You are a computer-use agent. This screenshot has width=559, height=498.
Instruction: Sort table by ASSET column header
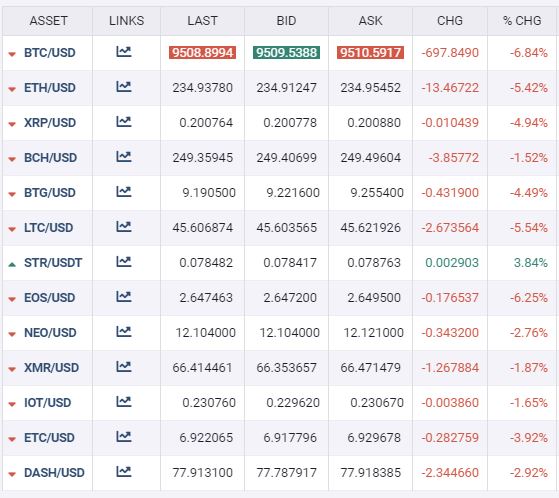click(x=48, y=21)
